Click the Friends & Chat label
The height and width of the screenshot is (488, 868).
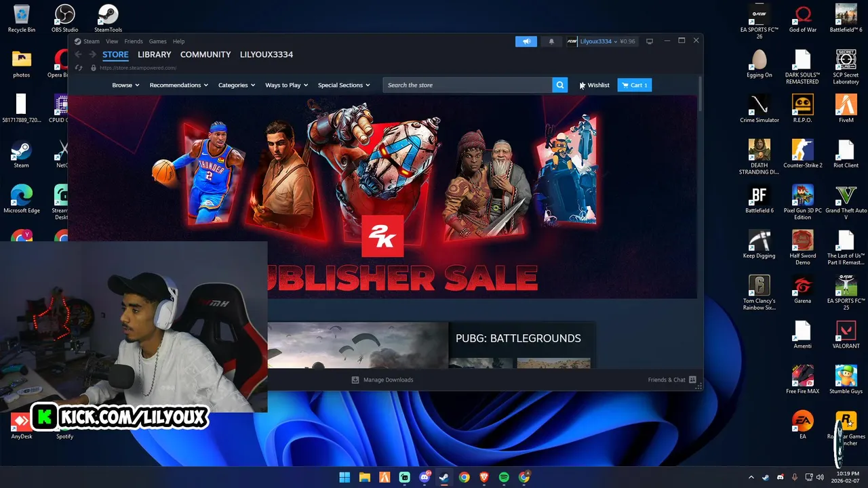coord(667,380)
